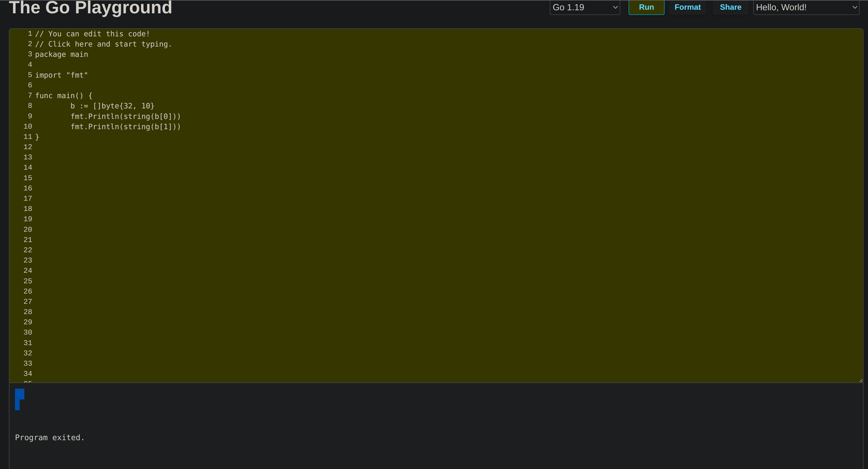Click on the 'func main() {' line

63,96
